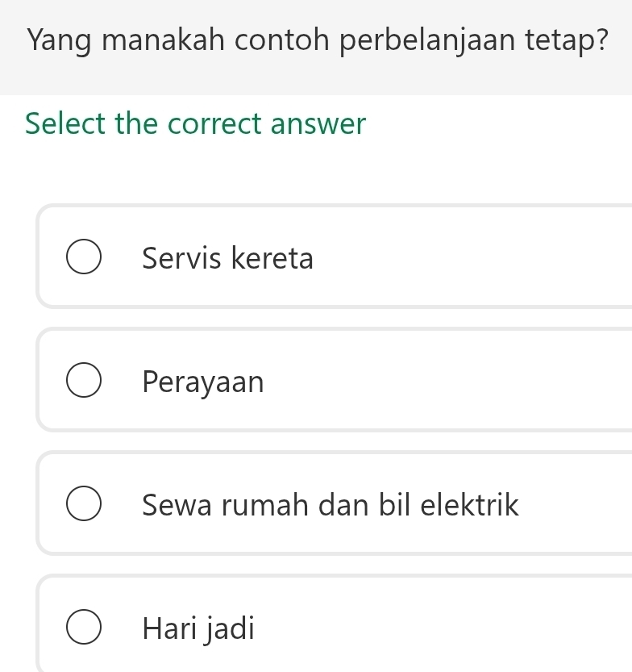632x672 pixels.
Task: Choose the answer about car servicing
Action: pos(227,259)
